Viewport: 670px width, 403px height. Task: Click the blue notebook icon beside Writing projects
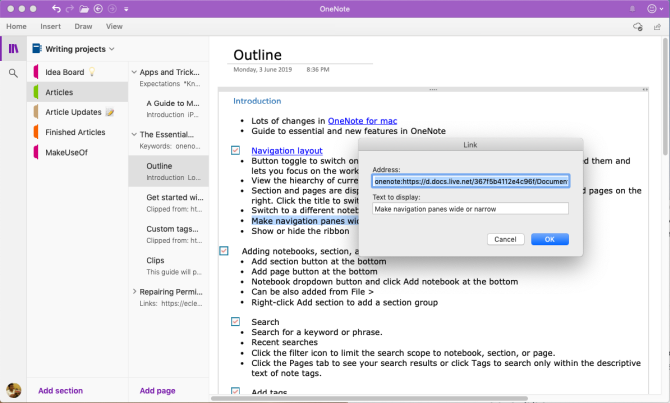[37, 49]
